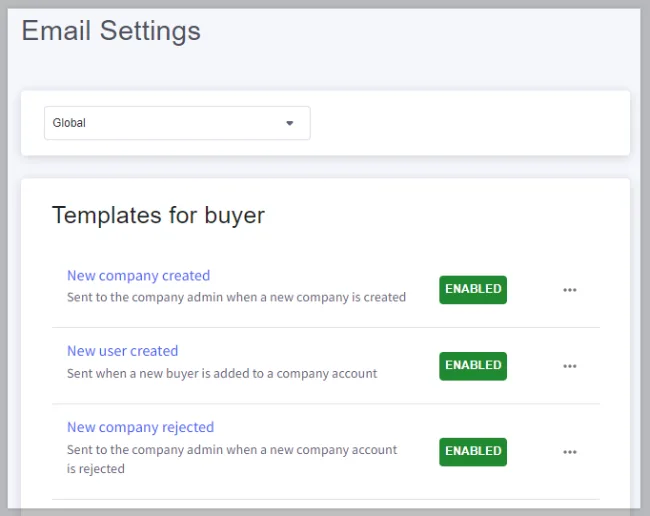Click the Email Settings page heading
The height and width of the screenshot is (516, 650).
pyautogui.click(x=111, y=31)
